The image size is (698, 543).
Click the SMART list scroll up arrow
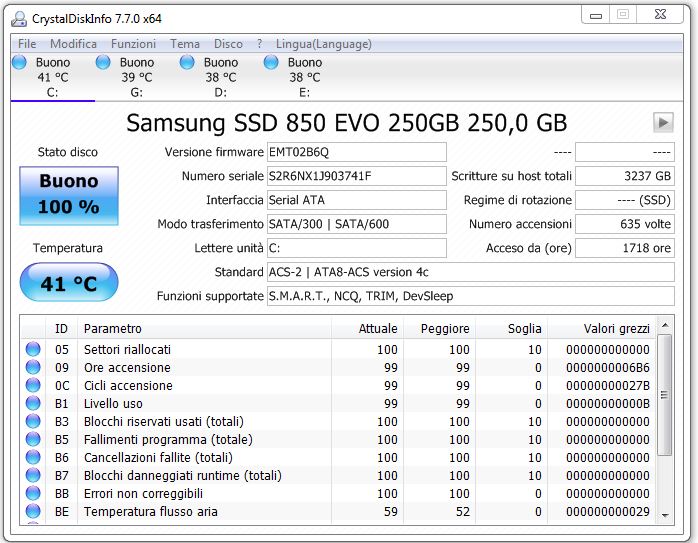click(665, 325)
